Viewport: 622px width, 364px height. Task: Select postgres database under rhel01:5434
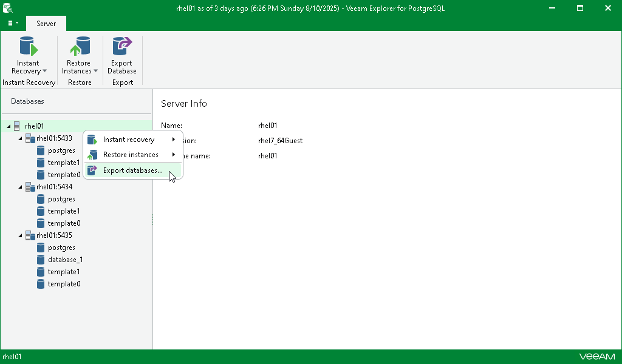(61, 199)
